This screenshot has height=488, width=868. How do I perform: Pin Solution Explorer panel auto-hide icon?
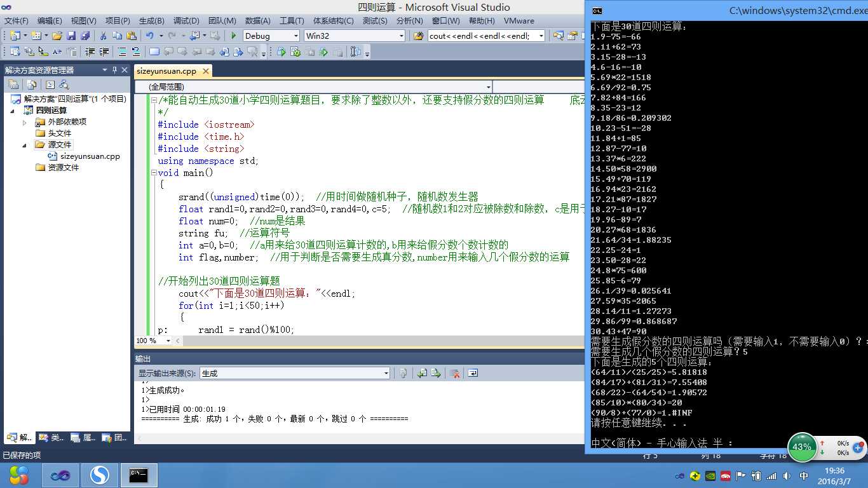(x=114, y=70)
